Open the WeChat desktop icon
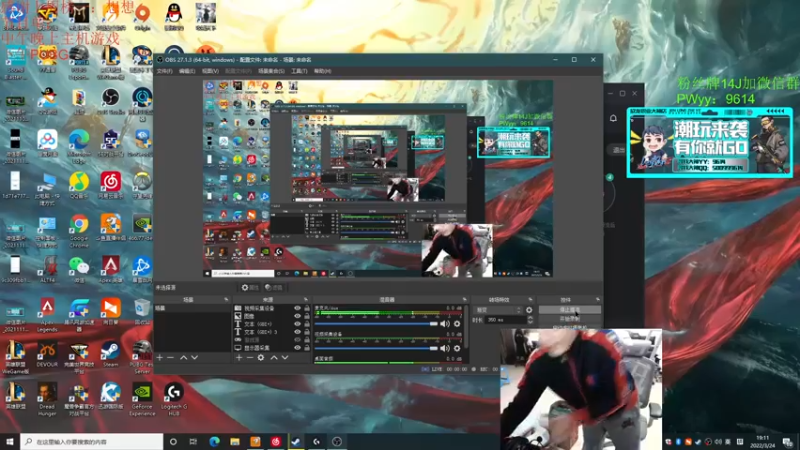Image resolution: width=800 pixels, height=450 pixels. [79, 269]
